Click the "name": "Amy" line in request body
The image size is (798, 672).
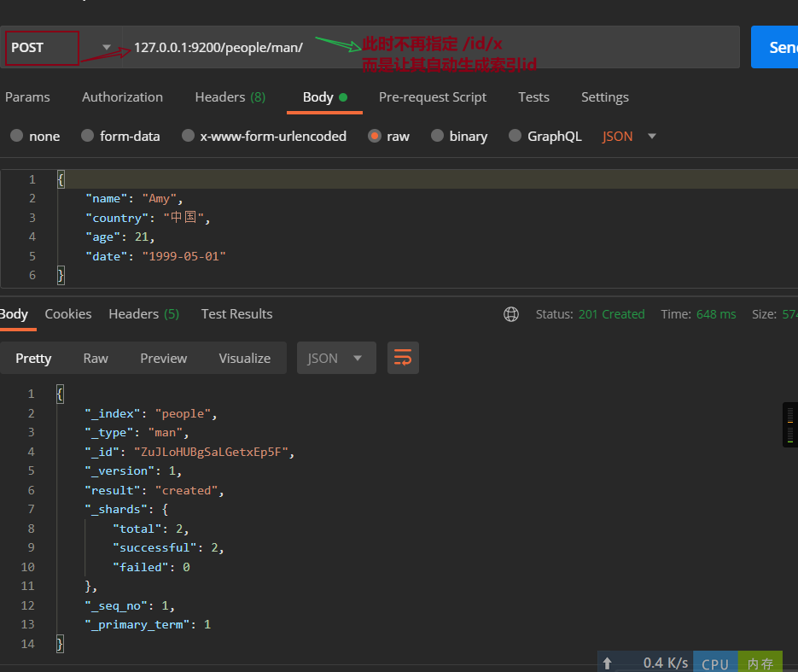coord(134,199)
